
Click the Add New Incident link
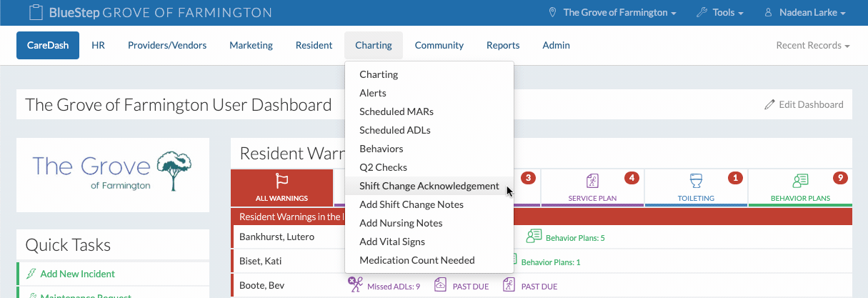pyautogui.click(x=77, y=274)
